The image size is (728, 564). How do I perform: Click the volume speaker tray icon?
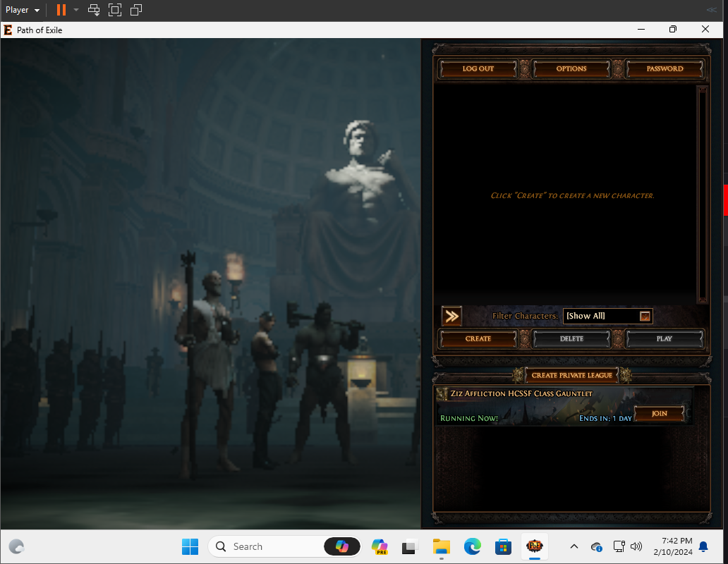point(636,546)
